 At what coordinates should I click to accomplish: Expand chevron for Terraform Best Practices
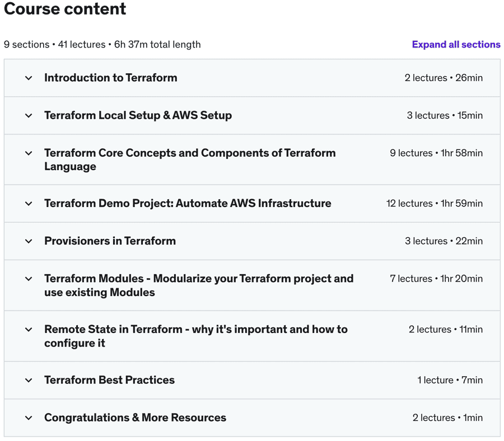29,381
